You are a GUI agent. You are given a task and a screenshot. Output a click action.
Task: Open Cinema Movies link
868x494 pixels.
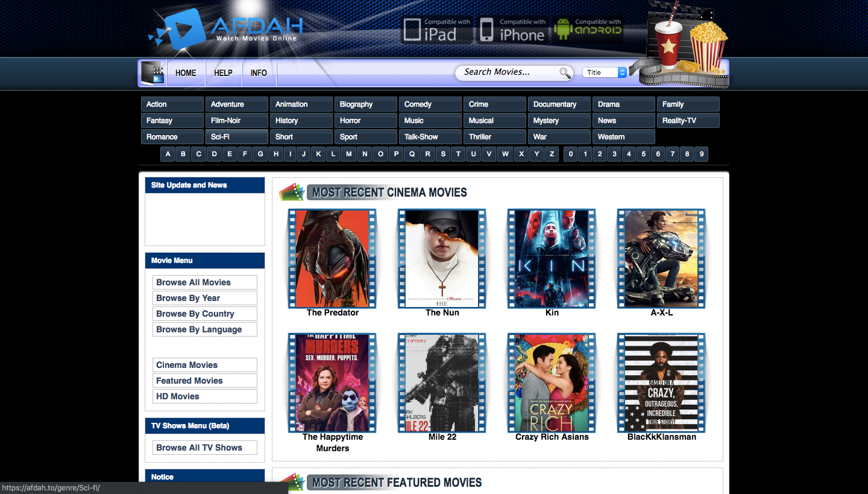(x=205, y=365)
